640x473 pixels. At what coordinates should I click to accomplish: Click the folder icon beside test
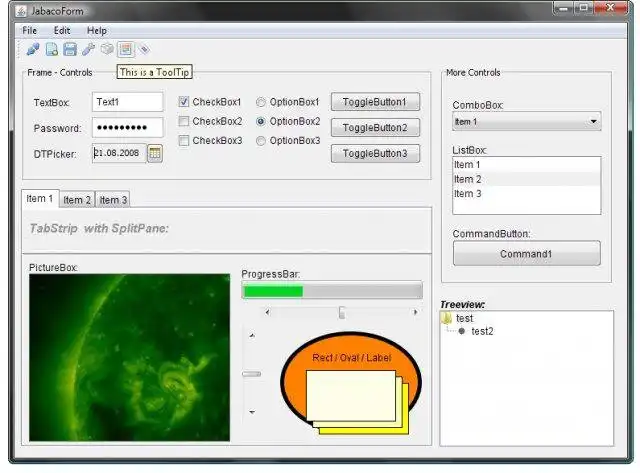(447, 318)
